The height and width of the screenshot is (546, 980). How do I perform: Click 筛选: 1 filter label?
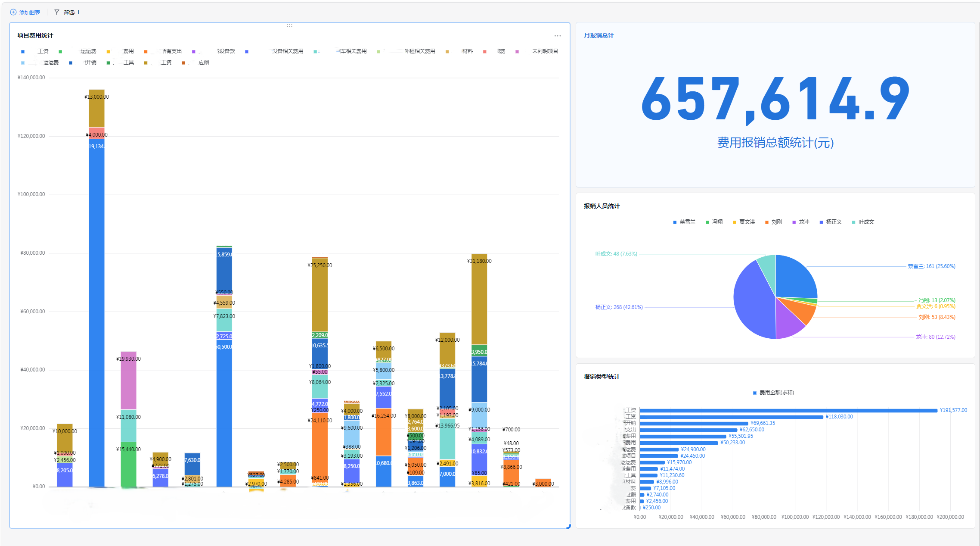71,12
